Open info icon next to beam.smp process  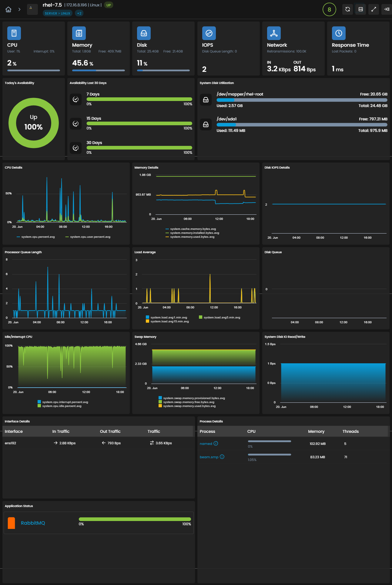[x=222, y=457]
